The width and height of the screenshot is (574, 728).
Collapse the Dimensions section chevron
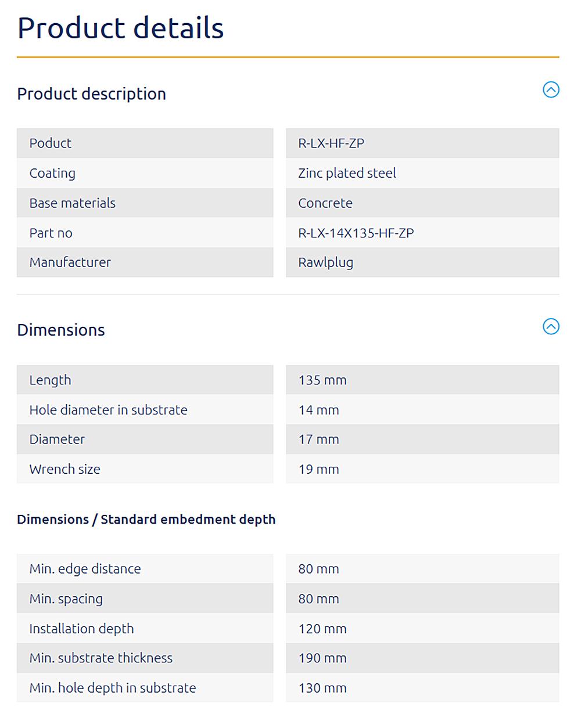coord(551,326)
